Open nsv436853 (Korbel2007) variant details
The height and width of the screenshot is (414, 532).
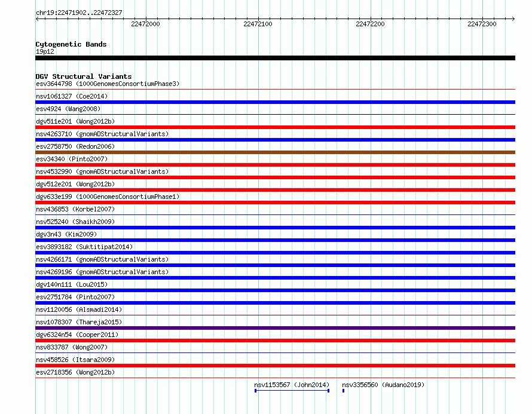point(75,209)
